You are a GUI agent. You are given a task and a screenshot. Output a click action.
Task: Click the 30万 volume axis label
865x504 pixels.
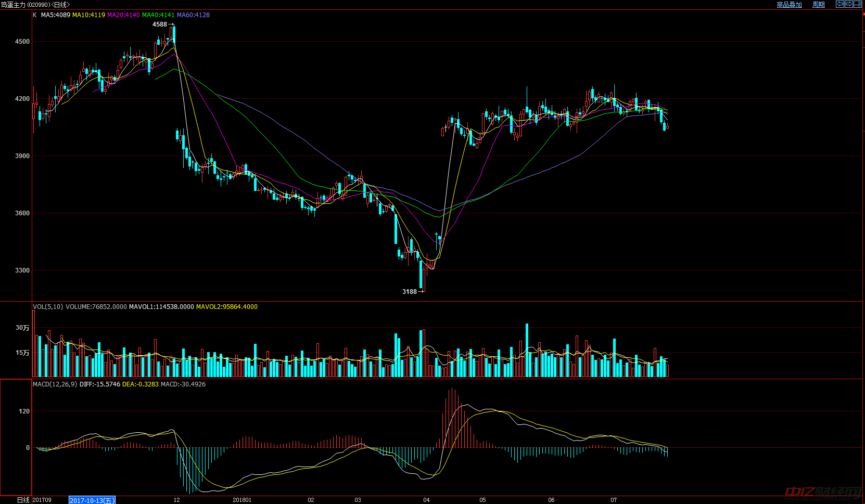coord(22,328)
